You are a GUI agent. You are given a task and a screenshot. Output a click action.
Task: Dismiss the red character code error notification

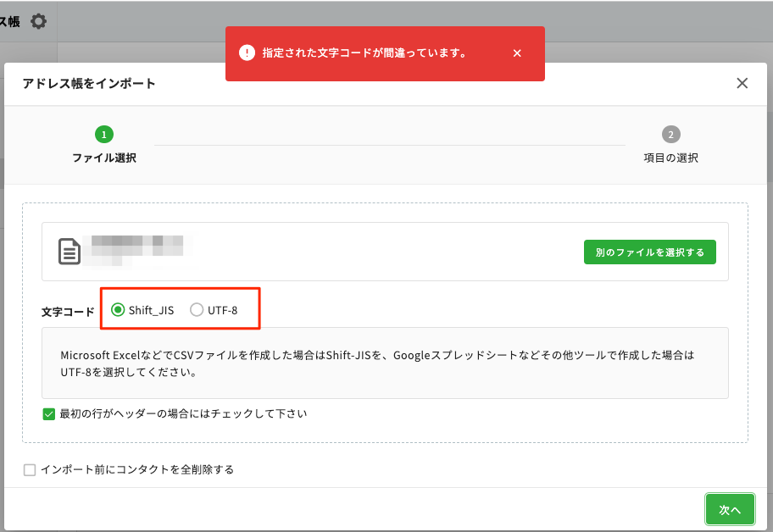(x=517, y=53)
